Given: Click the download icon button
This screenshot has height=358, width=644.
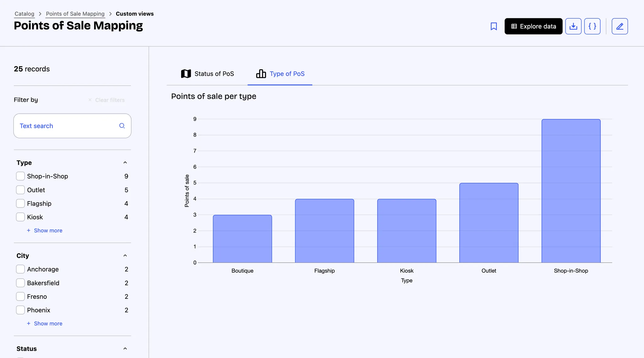Looking at the screenshot, I should pyautogui.click(x=573, y=26).
